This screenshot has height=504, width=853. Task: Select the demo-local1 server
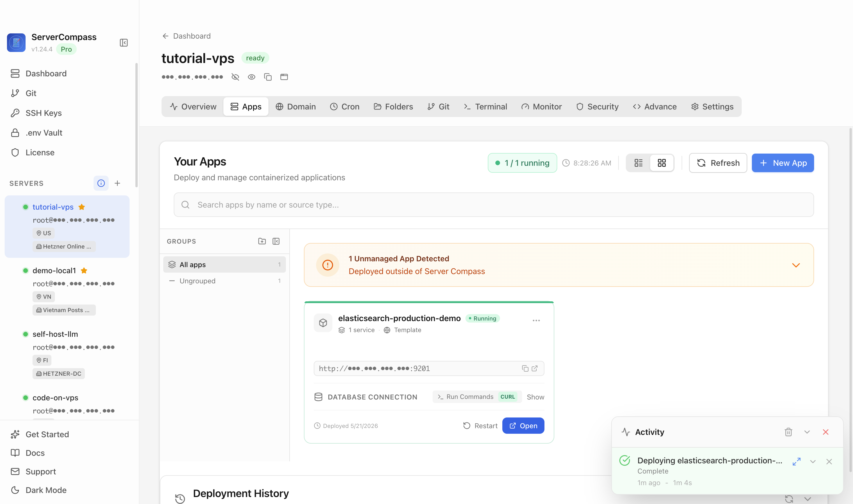[67, 290]
